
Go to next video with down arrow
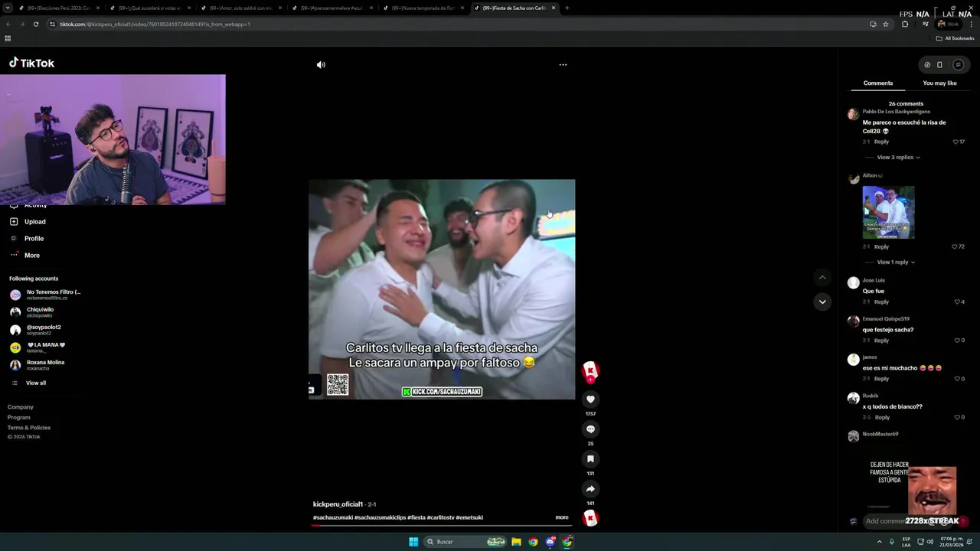pos(822,302)
